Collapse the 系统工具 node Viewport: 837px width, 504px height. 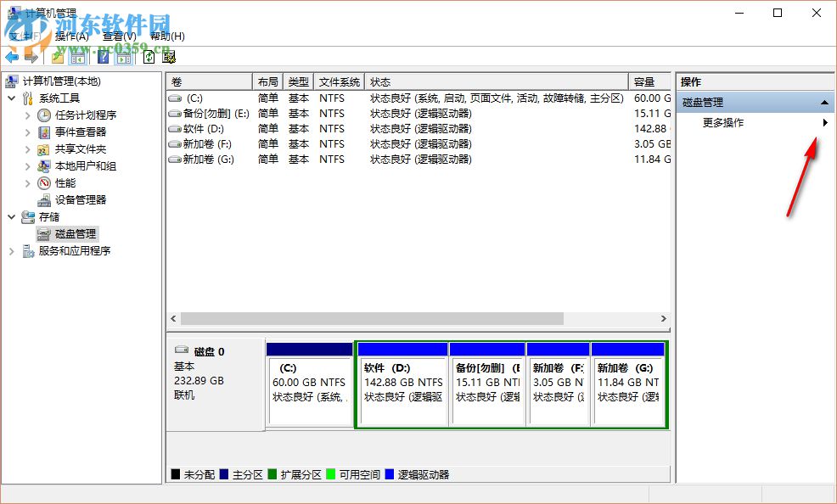tap(10, 98)
